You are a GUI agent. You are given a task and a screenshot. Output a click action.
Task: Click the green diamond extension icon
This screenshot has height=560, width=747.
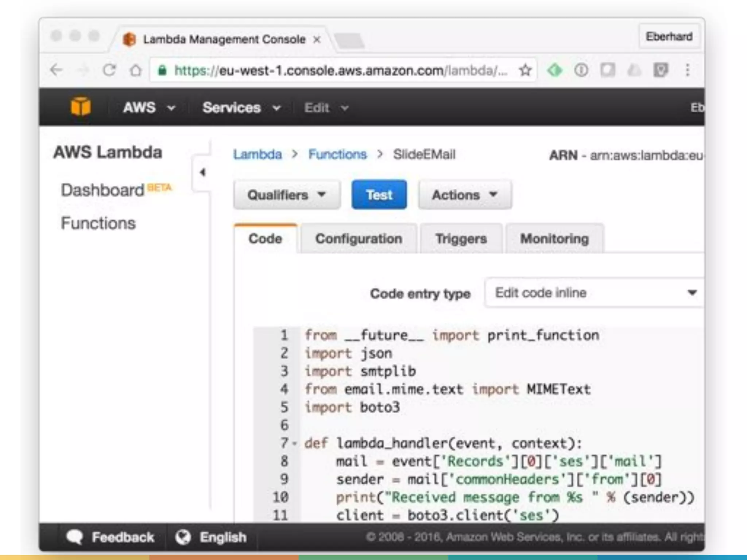(x=554, y=70)
